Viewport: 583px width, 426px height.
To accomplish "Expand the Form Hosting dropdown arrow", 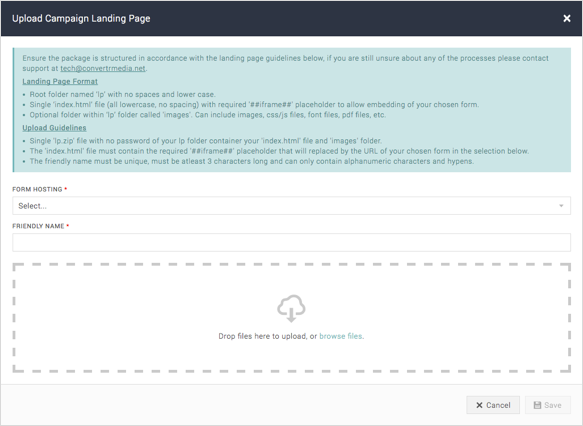I will click(x=561, y=206).
